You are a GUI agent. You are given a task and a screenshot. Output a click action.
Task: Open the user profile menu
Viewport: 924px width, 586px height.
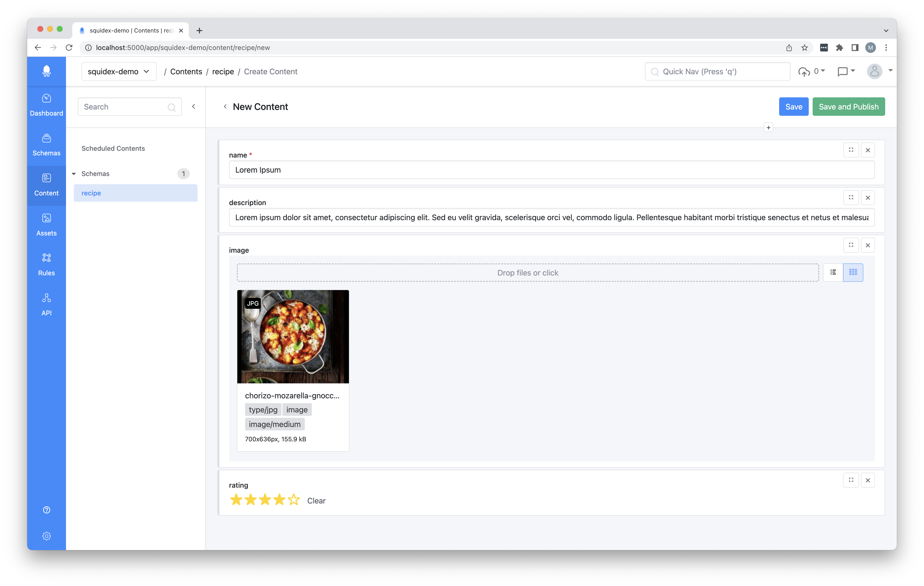tap(874, 71)
